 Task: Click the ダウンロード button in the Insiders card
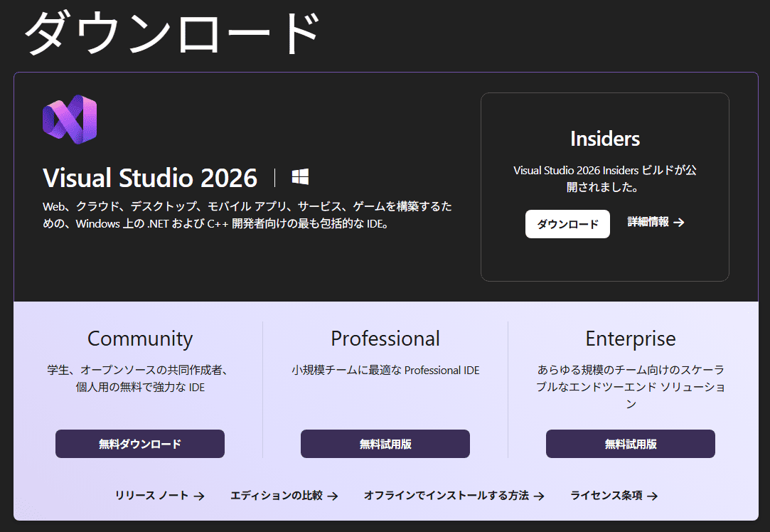[567, 223]
